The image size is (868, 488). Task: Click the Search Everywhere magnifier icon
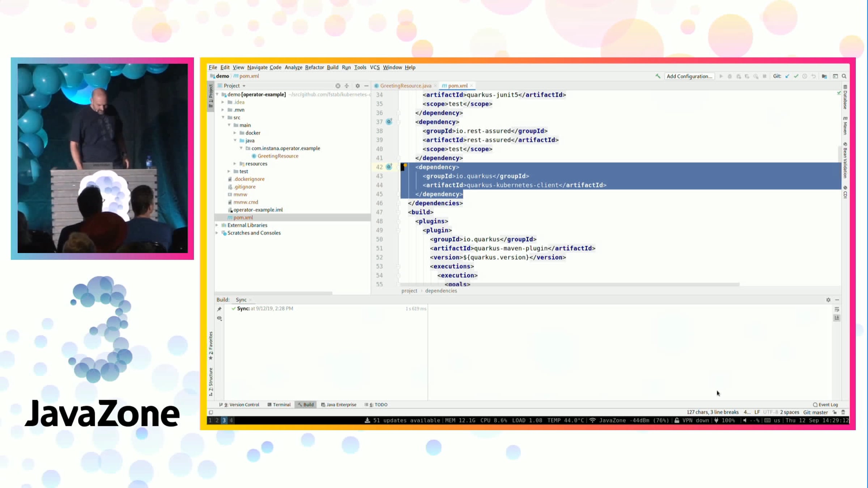(x=844, y=76)
